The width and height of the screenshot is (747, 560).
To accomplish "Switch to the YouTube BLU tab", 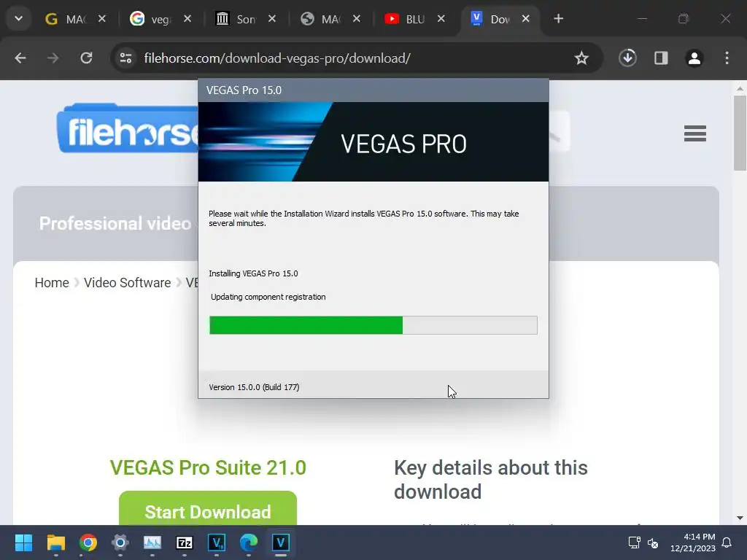I will pos(406,19).
